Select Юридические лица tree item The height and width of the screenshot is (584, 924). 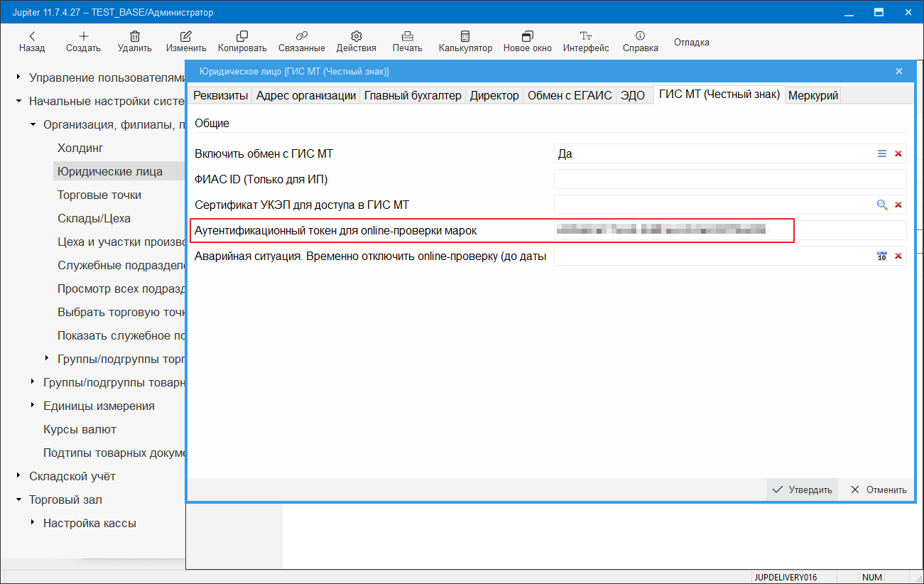point(110,171)
